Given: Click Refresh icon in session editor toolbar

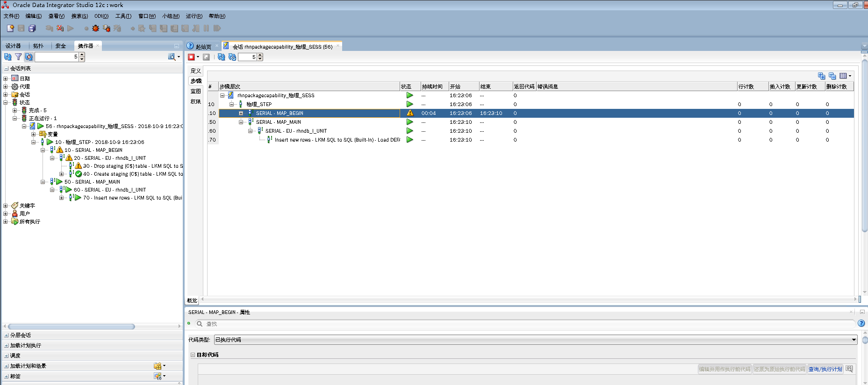Looking at the screenshot, I should coord(222,57).
